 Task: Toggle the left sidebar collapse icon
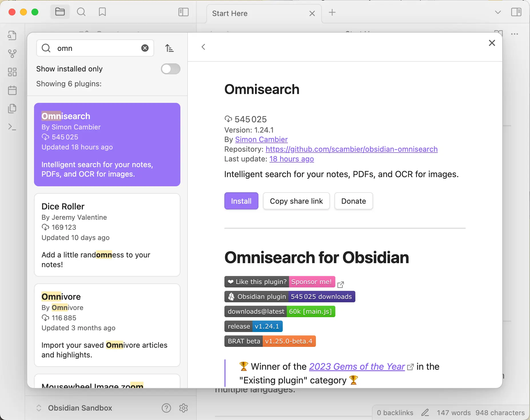pyautogui.click(x=183, y=12)
